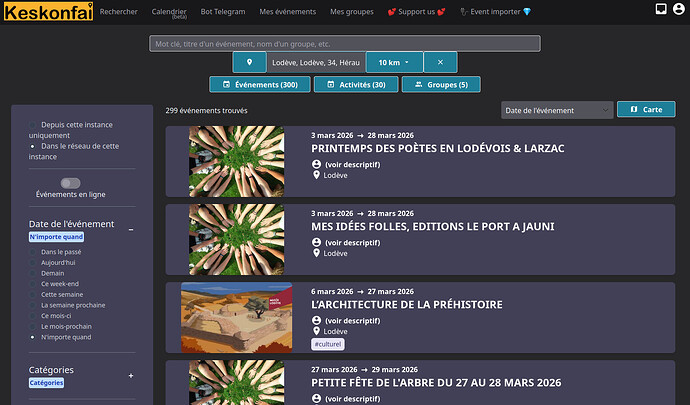Screen dimensions: 690x405
Task: Click the location pin button by the address field
Action: coord(250,62)
